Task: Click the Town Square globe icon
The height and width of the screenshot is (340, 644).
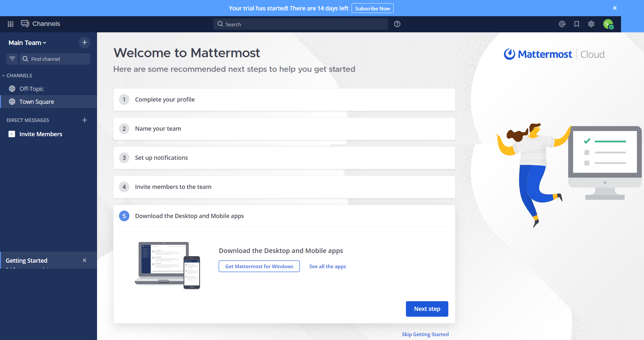Action: click(12, 102)
